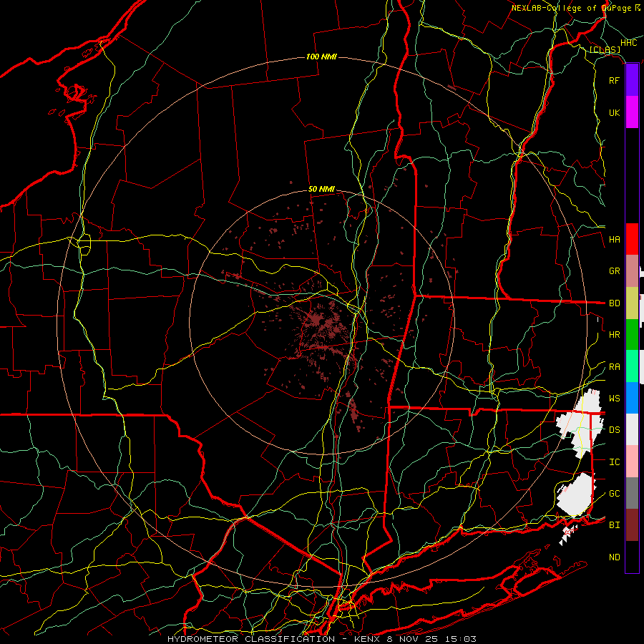The height and width of the screenshot is (644, 644).
Task: Click the WS blue legend swatch
Action: coord(632,398)
